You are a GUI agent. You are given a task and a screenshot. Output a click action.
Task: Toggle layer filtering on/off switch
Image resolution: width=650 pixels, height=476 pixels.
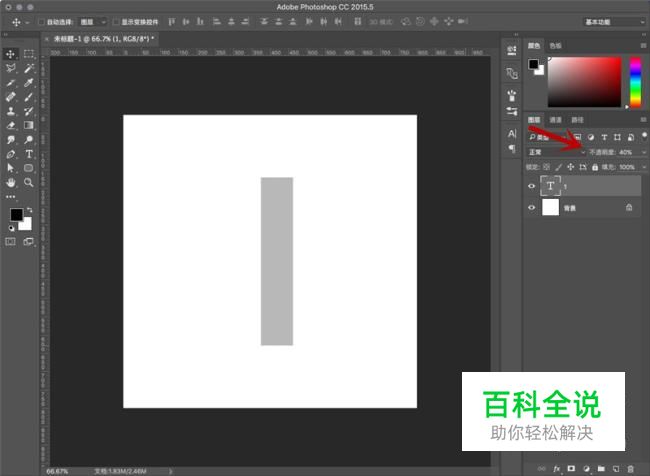pyautogui.click(x=644, y=136)
